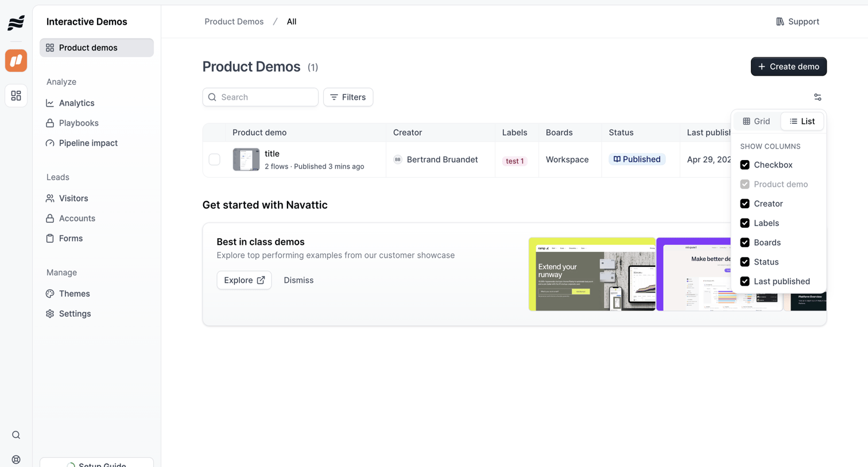The height and width of the screenshot is (467, 868).
Task: Open the title demo thumbnail
Action: (x=246, y=159)
